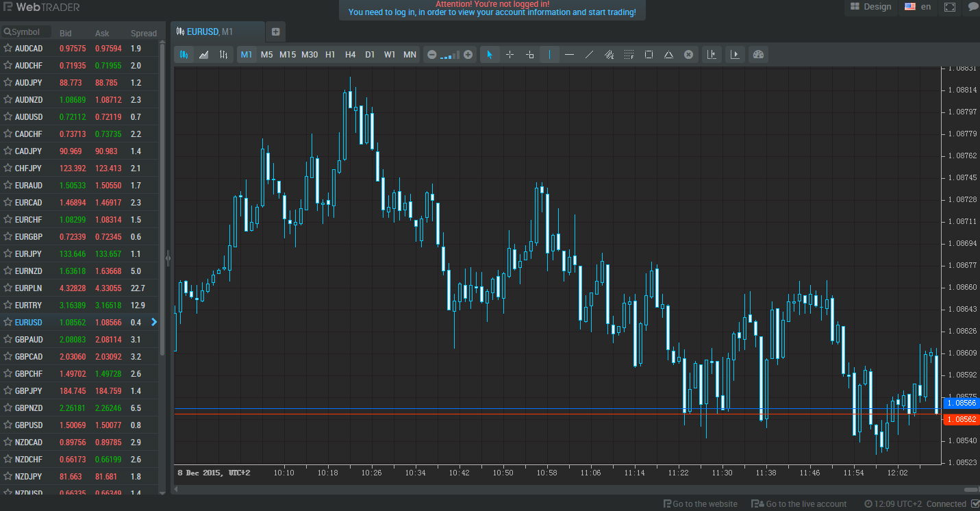Image resolution: width=980 pixels, height=511 pixels.
Task: Select the rectangle shape tool
Action: (649, 55)
